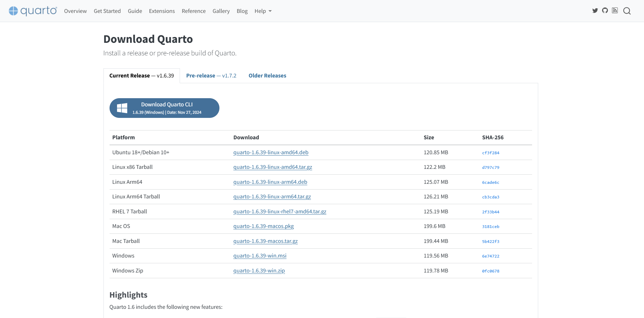644x318 pixels.
Task: Click the 6cade6c checksum link
Action: (491, 182)
